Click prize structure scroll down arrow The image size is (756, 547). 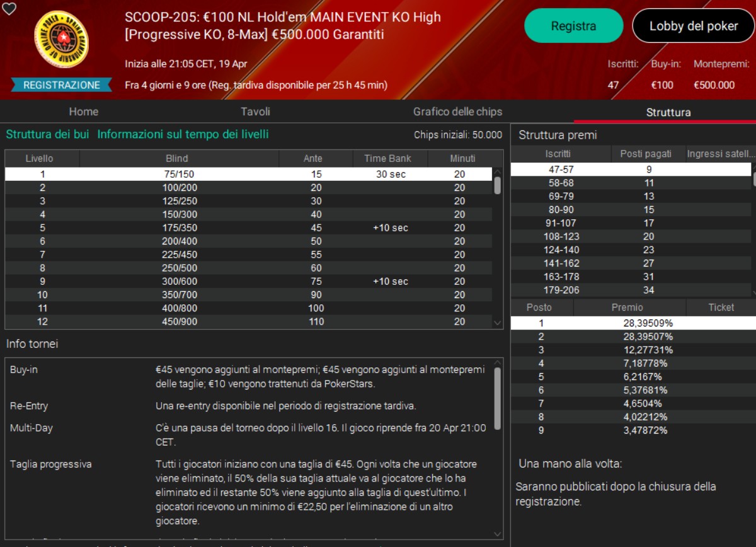tap(753, 292)
